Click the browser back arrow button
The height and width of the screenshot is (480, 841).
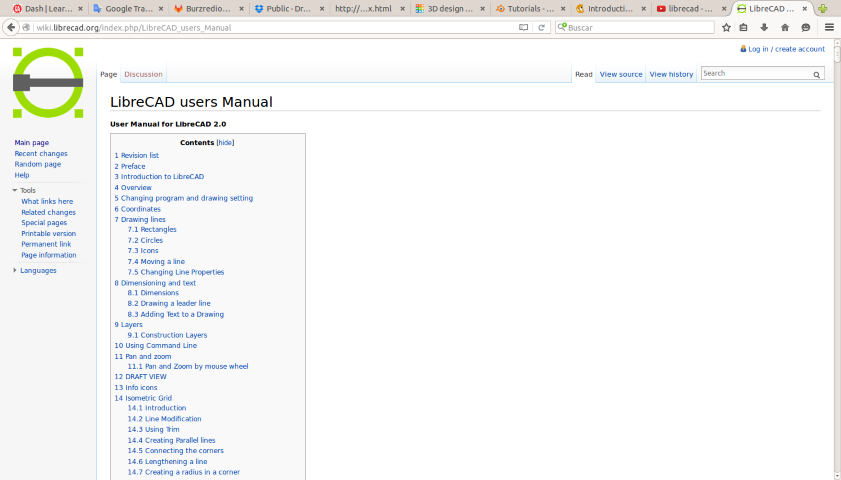[11, 27]
